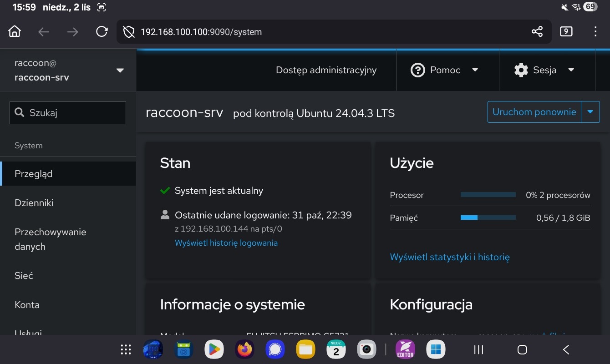
Task: Open the Camera app from taskbar
Action: tap(366, 349)
